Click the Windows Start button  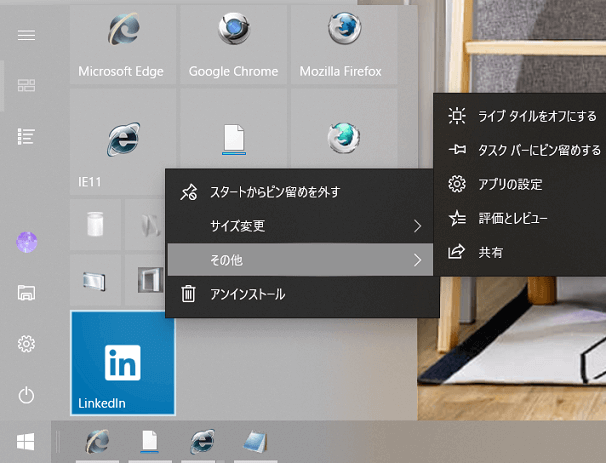click(x=26, y=441)
